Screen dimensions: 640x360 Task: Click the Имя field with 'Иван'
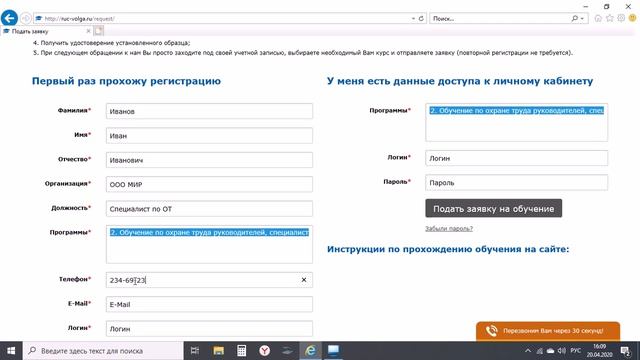[x=209, y=136]
